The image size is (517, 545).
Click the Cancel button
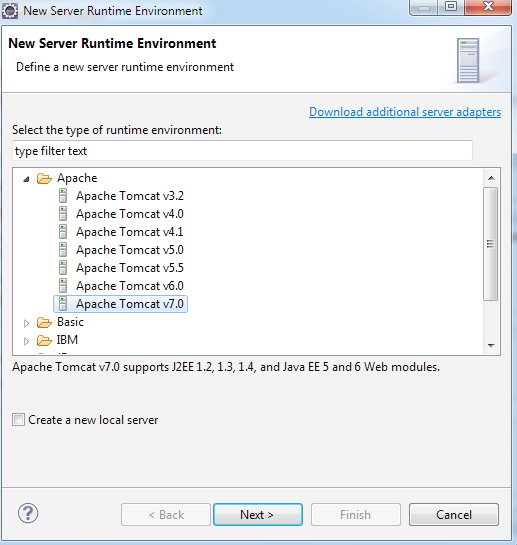pyautogui.click(x=454, y=514)
